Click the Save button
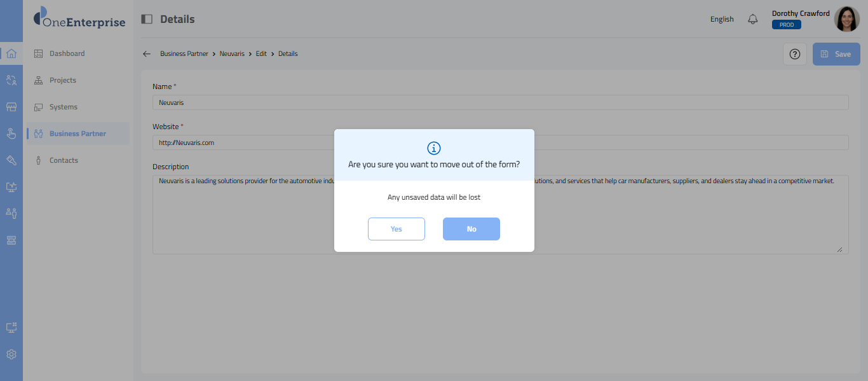This screenshot has width=868, height=381. 836,54
